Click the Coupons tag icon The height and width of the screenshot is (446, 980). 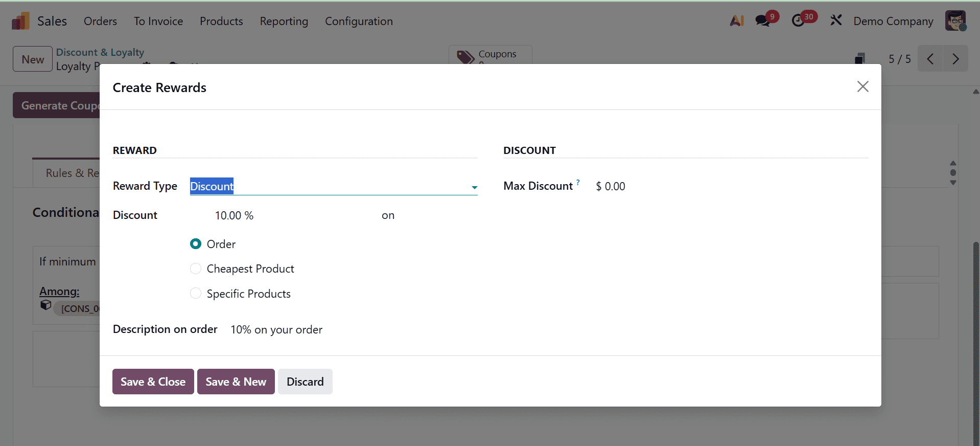point(464,57)
